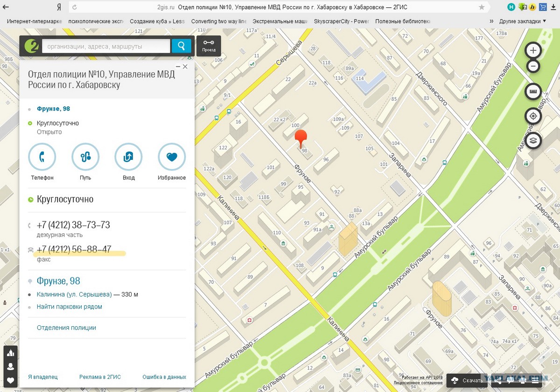Open SkyscraperCity bookmark
The height and width of the screenshot is (392, 560).
342,21
